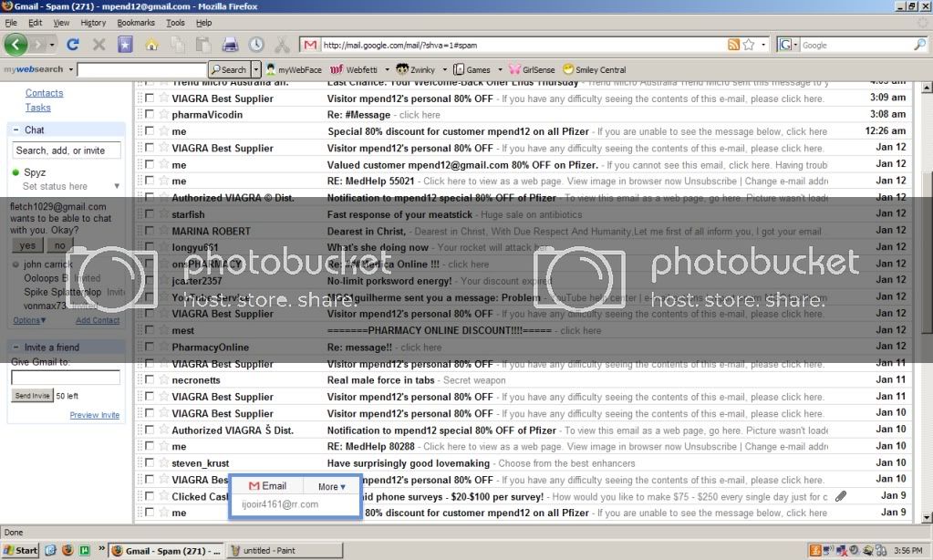This screenshot has height=560, width=933.
Task: Click the Copy toolbar icon
Action: pyautogui.click(x=177, y=45)
